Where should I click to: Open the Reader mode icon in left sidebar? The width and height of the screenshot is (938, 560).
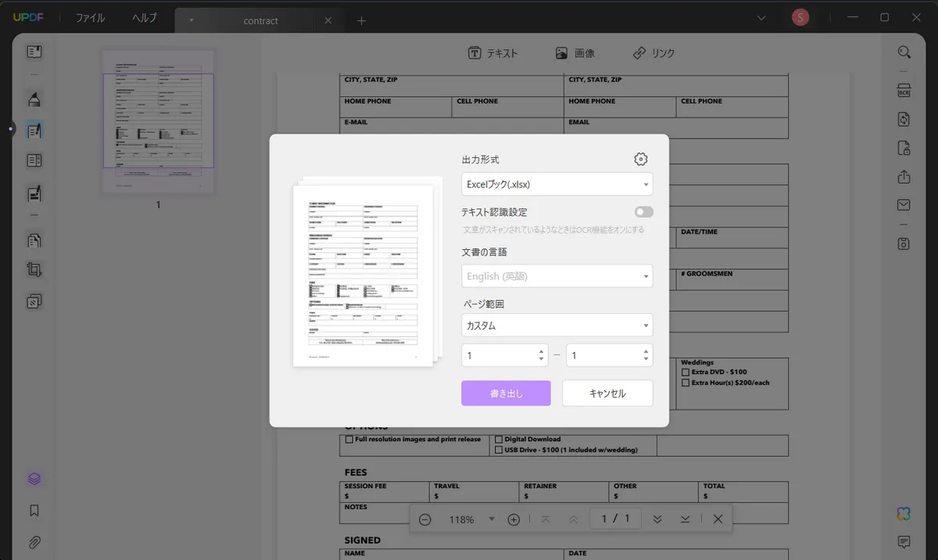34,52
